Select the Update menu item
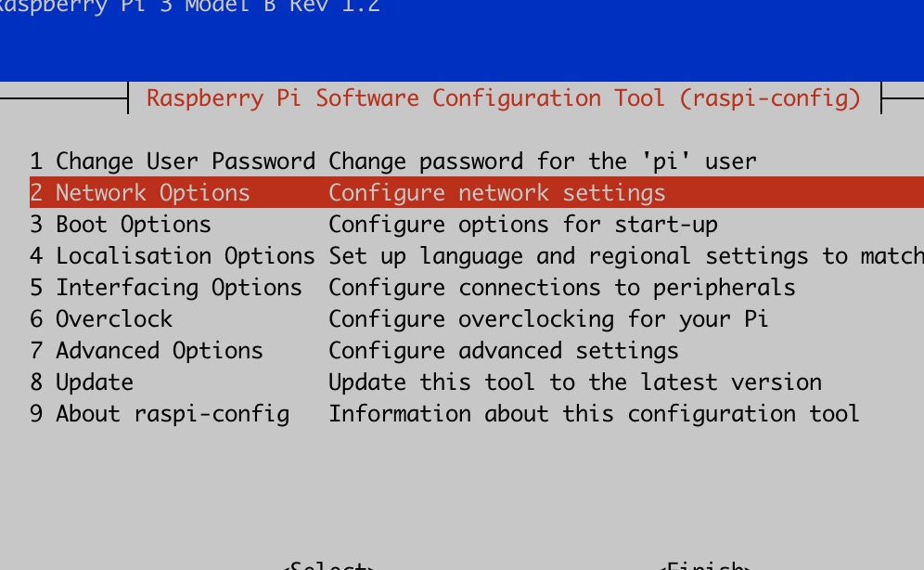Viewport: 924px width, 570px height. pyautogui.click(x=82, y=382)
